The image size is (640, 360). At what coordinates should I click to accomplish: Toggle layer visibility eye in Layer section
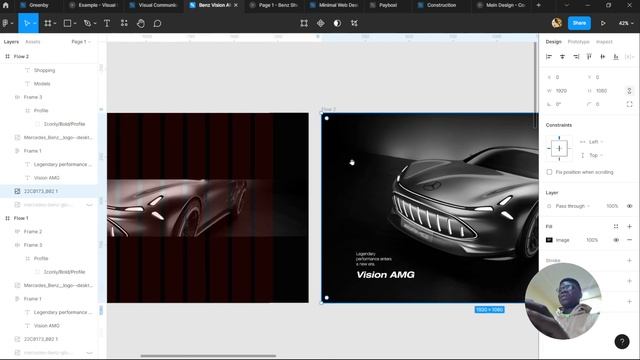point(629,206)
